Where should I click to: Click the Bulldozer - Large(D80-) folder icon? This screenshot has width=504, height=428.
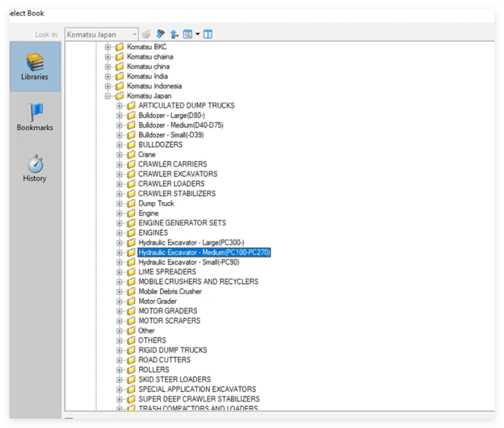(131, 116)
